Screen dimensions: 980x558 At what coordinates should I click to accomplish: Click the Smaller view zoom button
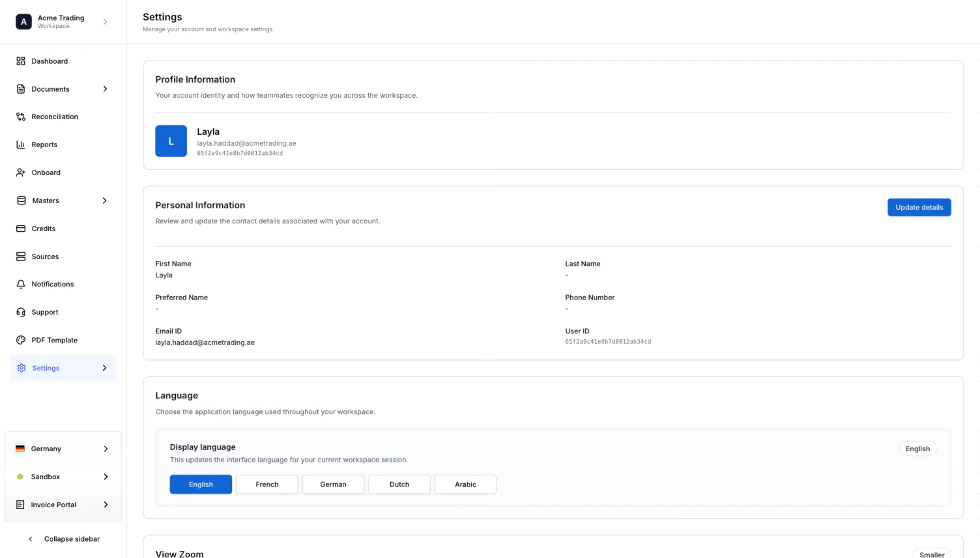[932, 554]
